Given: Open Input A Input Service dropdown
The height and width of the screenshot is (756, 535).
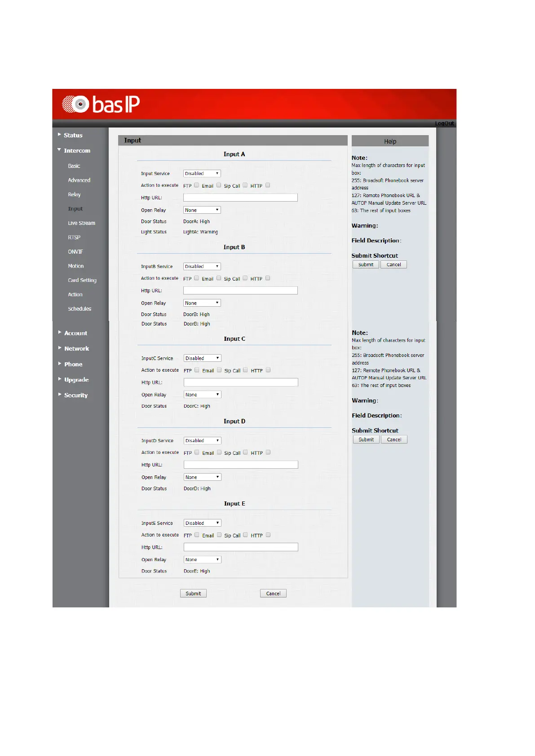Looking at the screenshot, I should [202, 173].
